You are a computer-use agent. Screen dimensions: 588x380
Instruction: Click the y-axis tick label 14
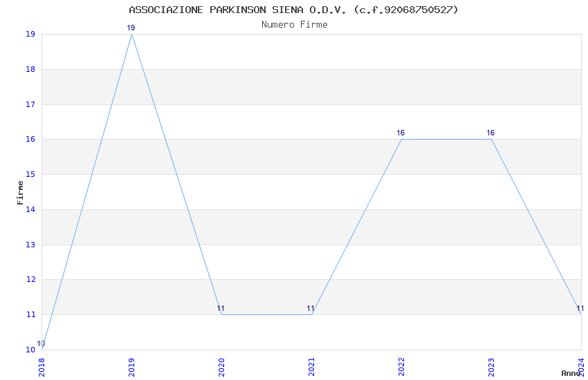[x=30, y=209]
